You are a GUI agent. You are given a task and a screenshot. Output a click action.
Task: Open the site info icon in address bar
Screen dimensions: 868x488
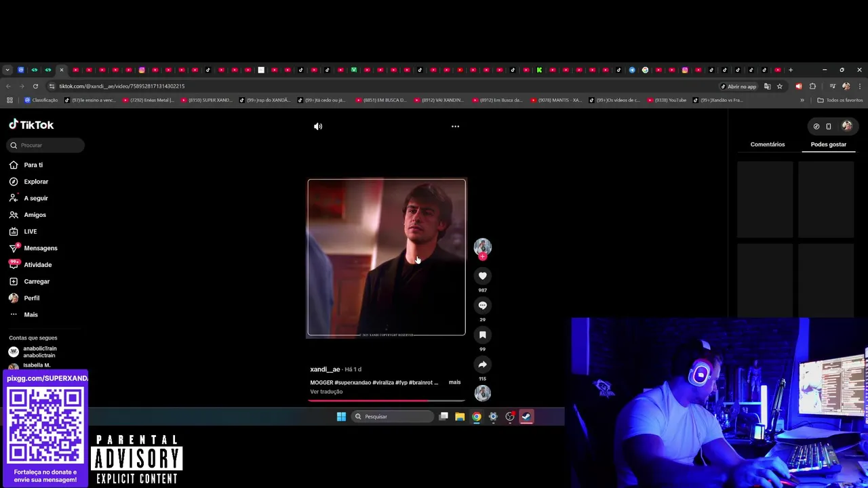click(x=52, y=86)
